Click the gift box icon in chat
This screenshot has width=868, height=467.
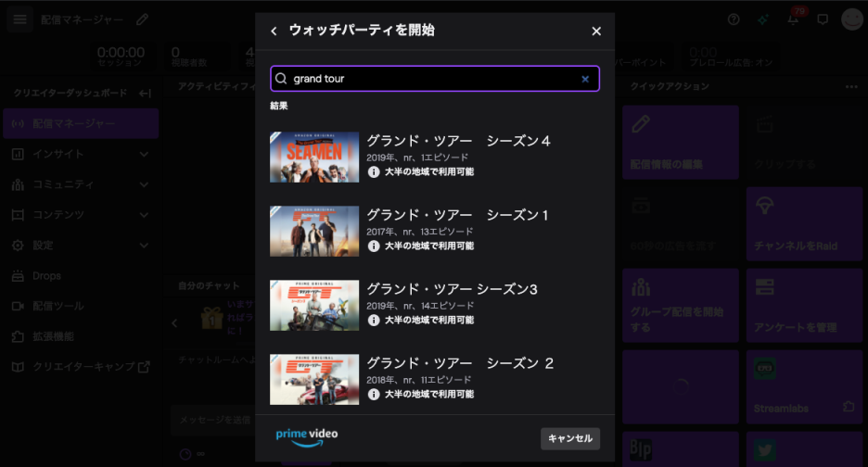pyautogui.click(x=211, y=318)
